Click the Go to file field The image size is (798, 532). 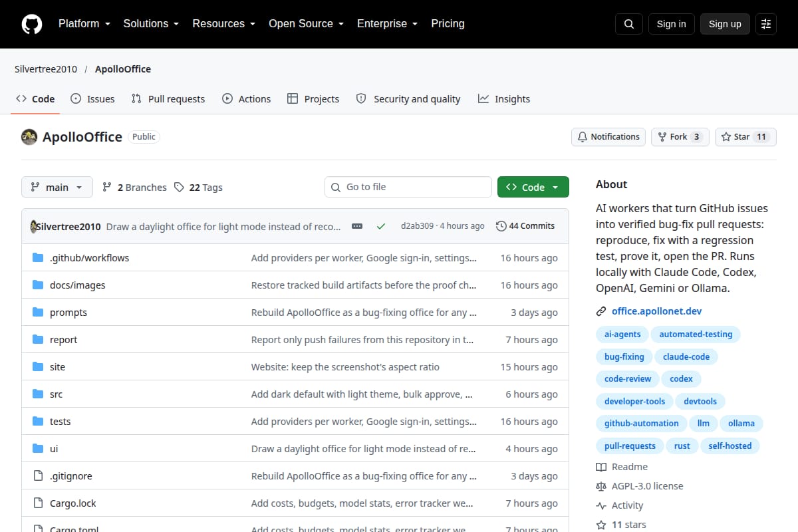point(408,188)
